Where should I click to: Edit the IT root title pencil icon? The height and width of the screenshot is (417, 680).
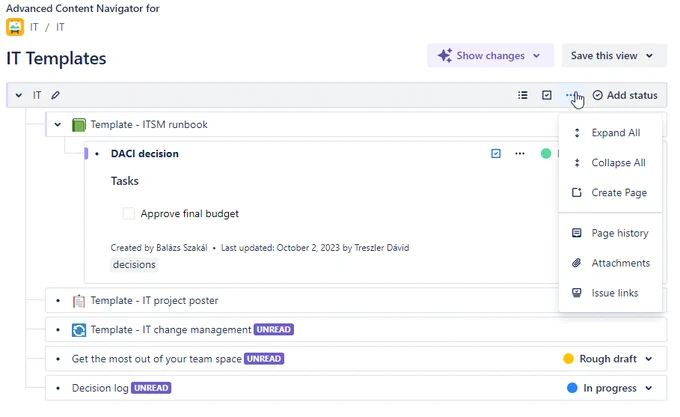[55, 95]
